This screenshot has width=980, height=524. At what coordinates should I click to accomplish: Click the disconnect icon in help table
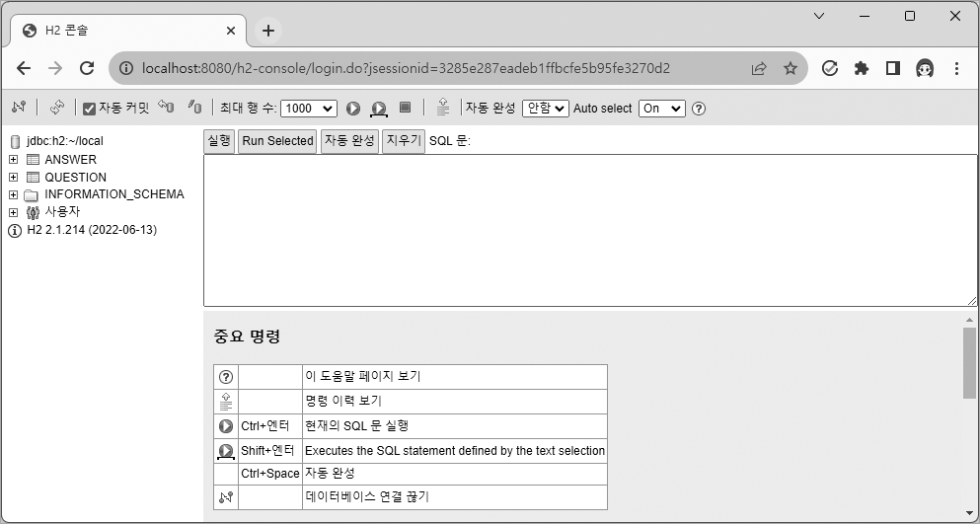coord(226,497)
